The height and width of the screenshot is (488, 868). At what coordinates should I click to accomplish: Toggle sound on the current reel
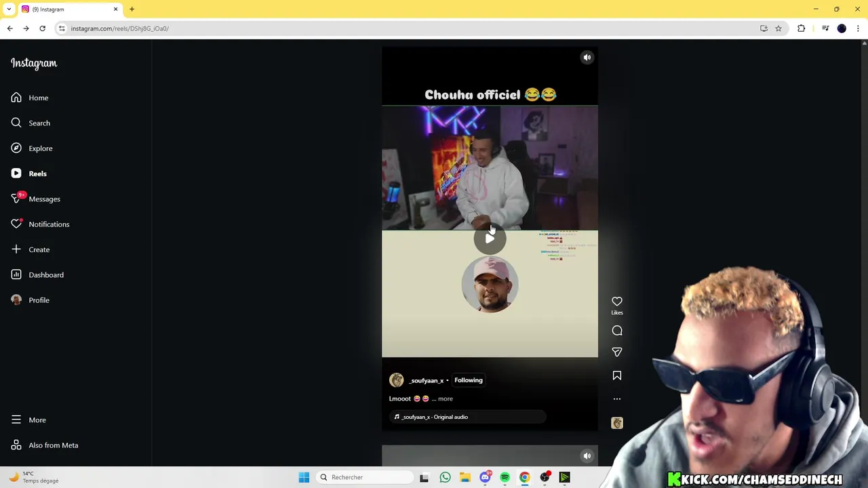[587, 58]
